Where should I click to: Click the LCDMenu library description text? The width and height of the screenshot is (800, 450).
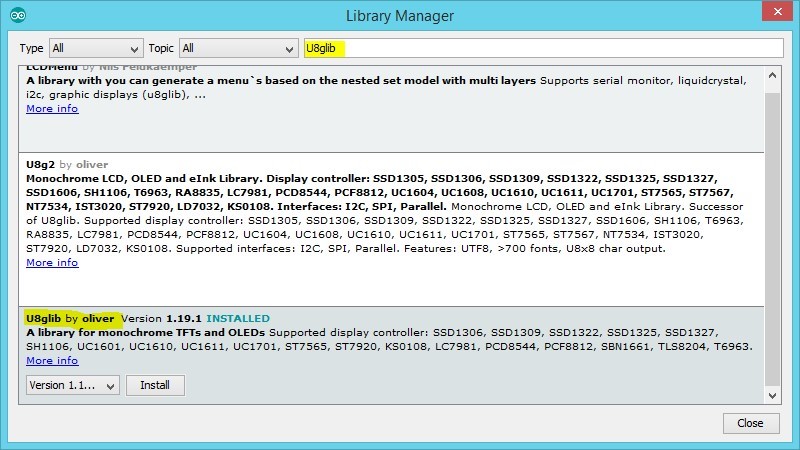point(386,87)
